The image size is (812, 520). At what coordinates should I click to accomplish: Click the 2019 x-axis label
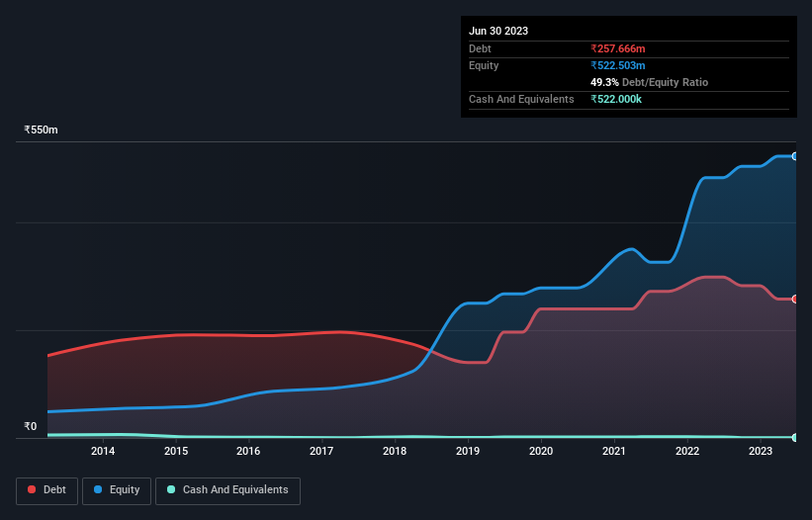coord(468,451)
